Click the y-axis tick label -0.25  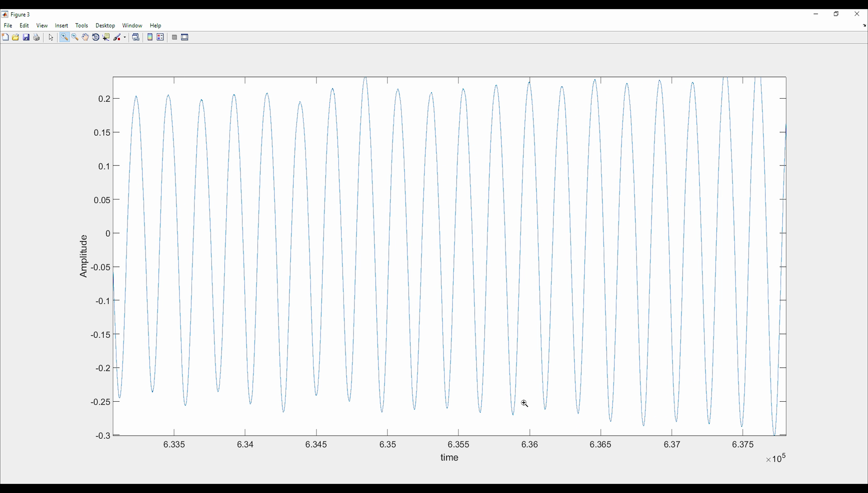(101, 402)
